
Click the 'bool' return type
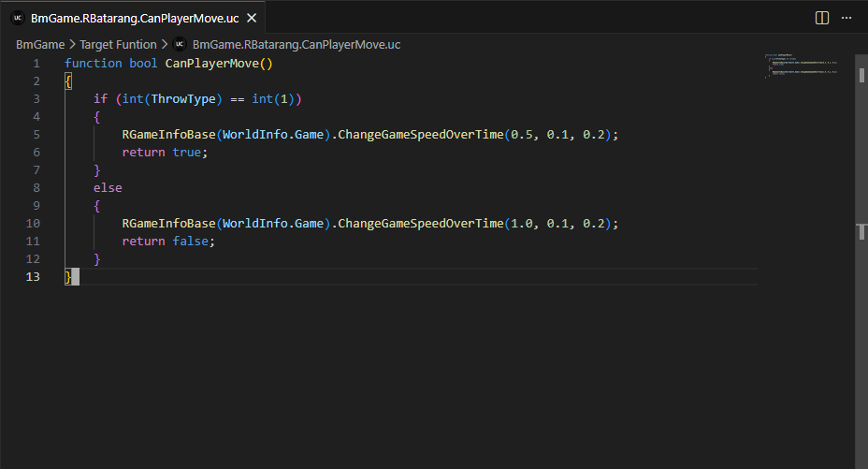coord(143,64)
